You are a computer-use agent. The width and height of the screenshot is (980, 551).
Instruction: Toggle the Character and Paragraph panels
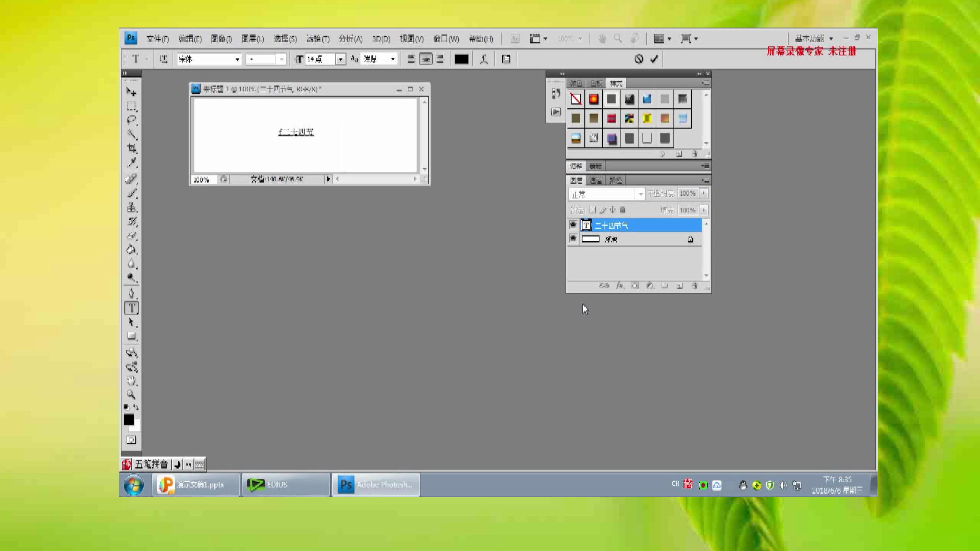pos(506,59)
